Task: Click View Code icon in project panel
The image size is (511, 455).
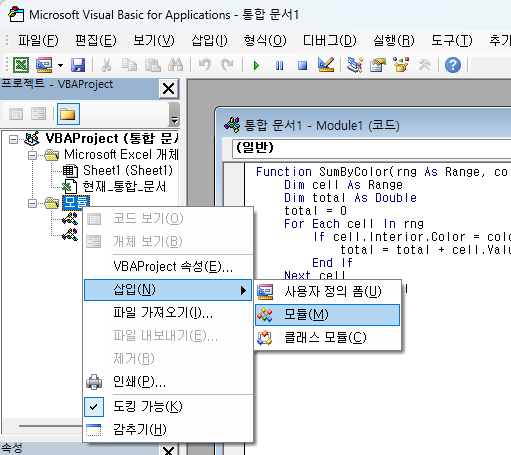Action: (x=16, y=114)
